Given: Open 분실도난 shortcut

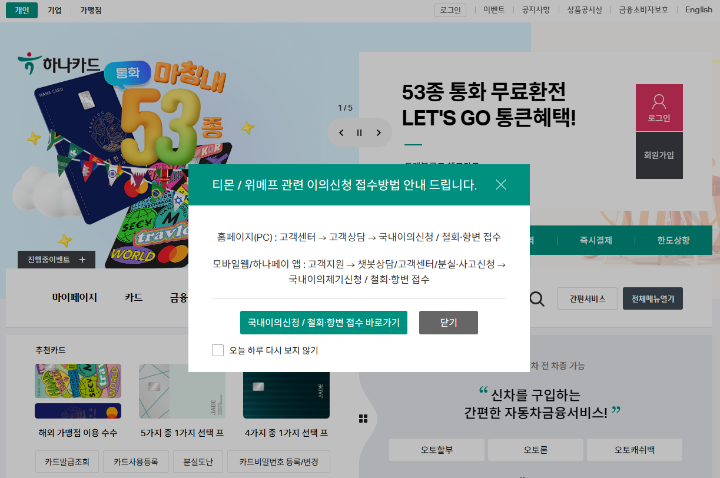Looking at the screenshot, I should (198, 461).
